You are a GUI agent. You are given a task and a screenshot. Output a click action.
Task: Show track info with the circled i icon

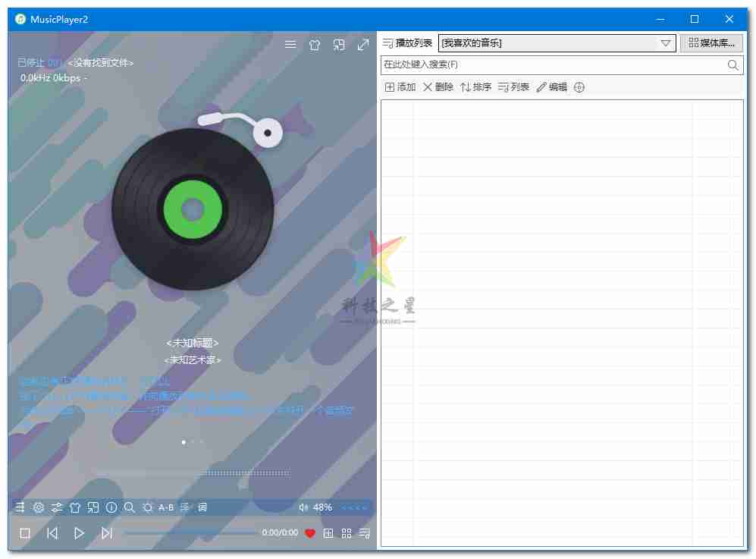(111, 507)
